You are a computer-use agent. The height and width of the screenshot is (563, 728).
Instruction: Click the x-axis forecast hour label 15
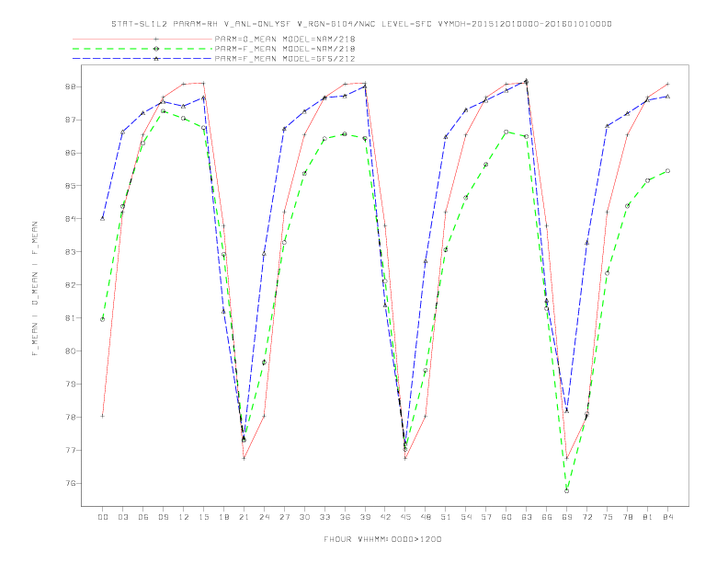tap(203, 517)
